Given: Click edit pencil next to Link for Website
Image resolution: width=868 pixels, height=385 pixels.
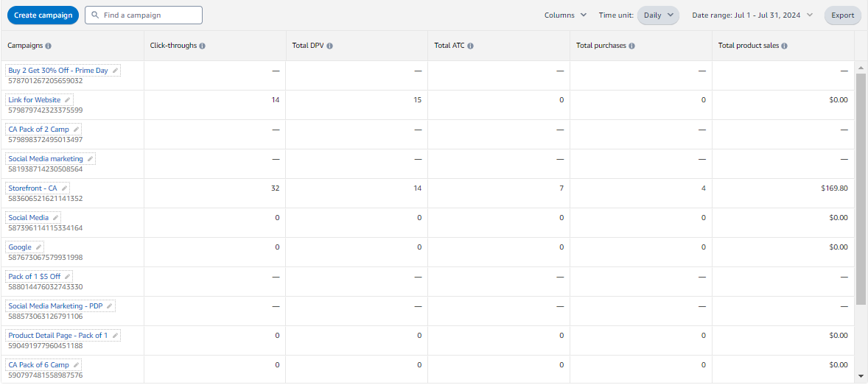Looking at the screenshot, I should click(x=68, y=100).
